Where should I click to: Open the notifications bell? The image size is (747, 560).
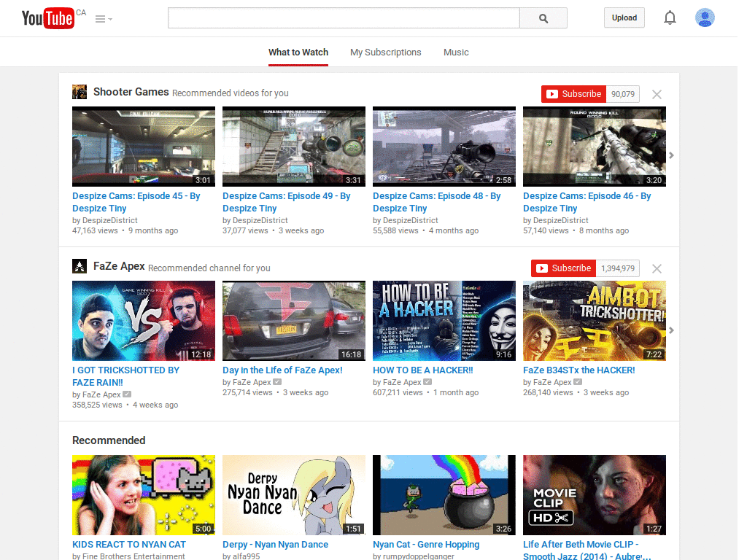coord(670,17)
